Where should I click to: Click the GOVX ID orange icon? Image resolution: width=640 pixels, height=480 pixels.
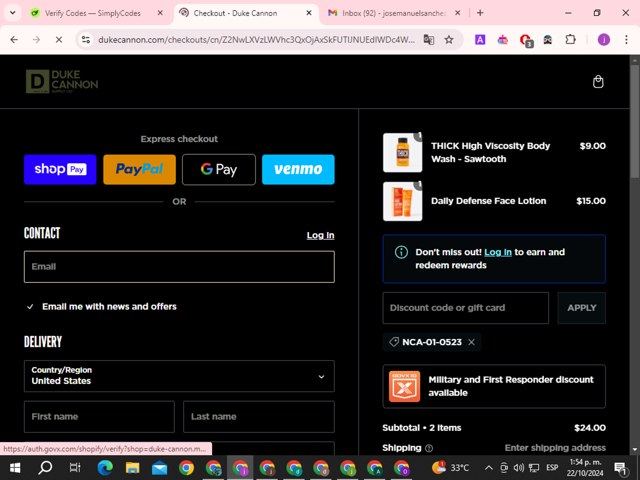(x=404, y=386)
